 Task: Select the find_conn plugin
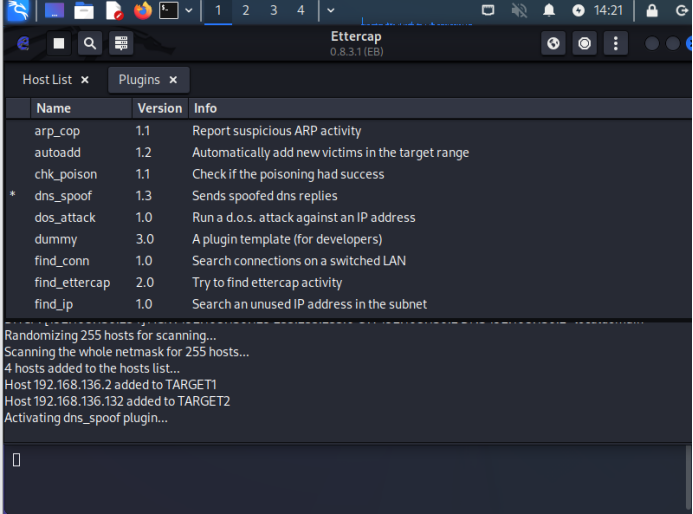pos(348,261)
